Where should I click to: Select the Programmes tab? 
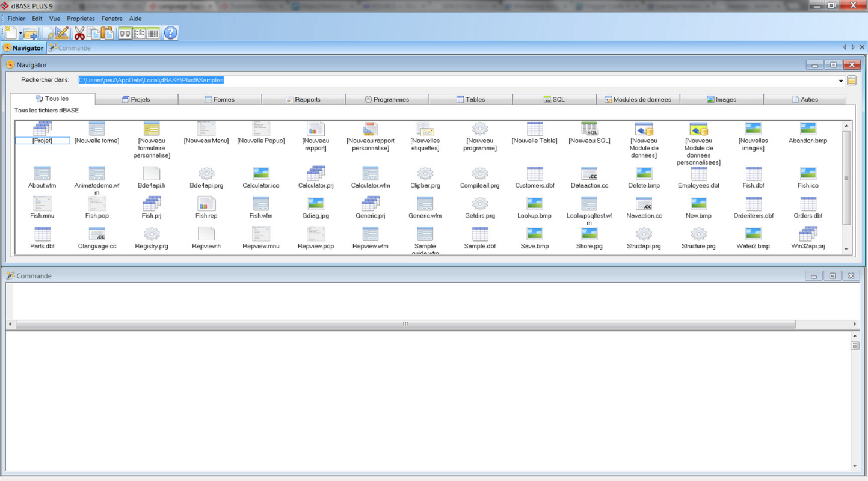[x=387, y=100]
